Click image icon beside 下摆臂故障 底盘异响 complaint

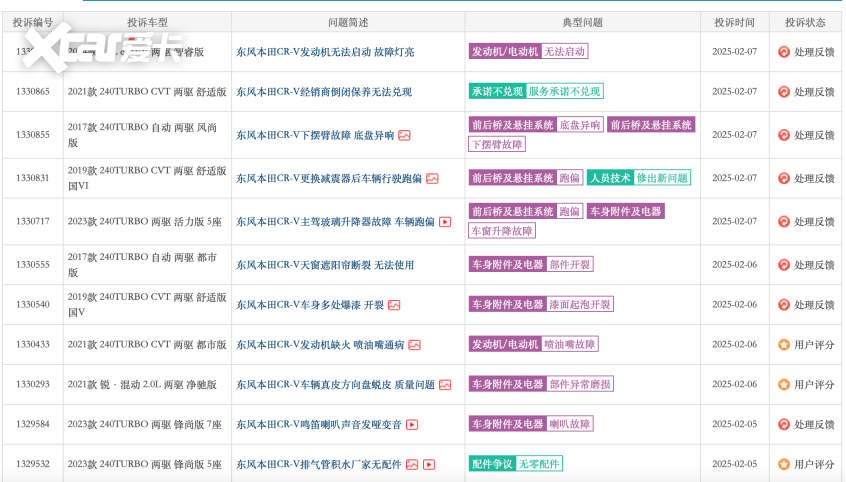pyautogui.click(x=404, y=135)
